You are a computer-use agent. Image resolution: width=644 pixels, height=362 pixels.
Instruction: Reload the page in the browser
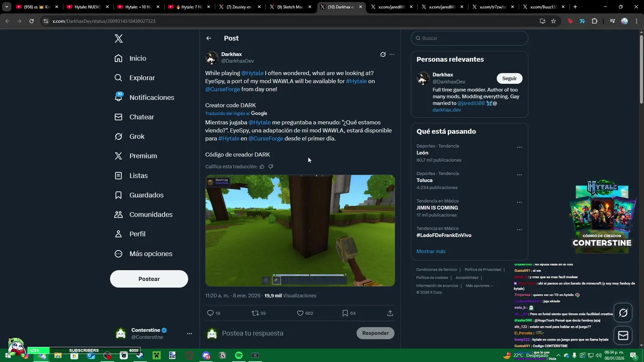[x=31, y=21]
